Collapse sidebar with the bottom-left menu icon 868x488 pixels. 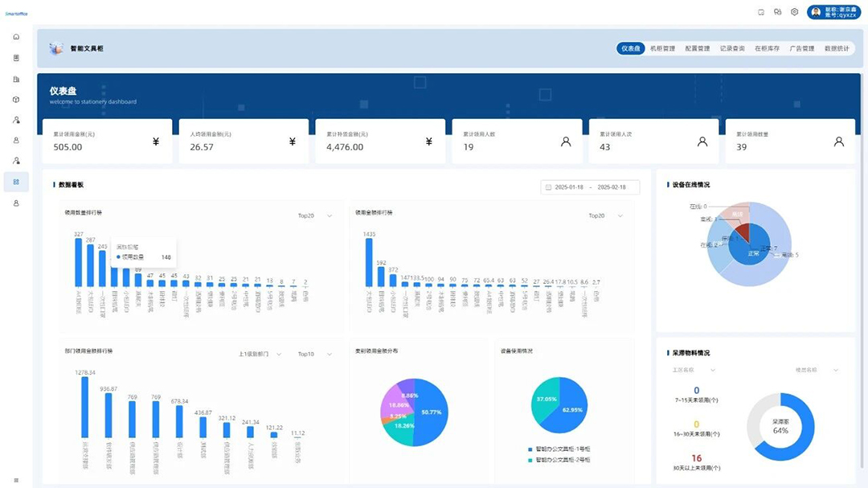(x=16, y=480)
